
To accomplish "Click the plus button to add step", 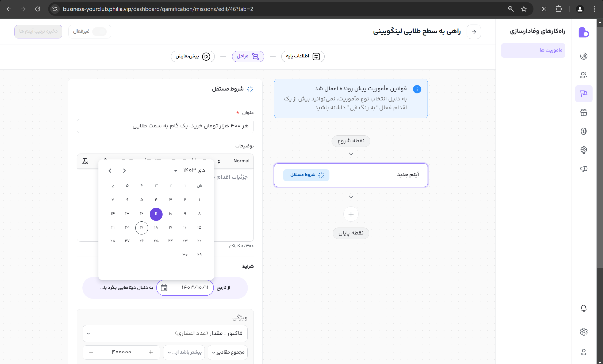I will [x=351, y=214].
